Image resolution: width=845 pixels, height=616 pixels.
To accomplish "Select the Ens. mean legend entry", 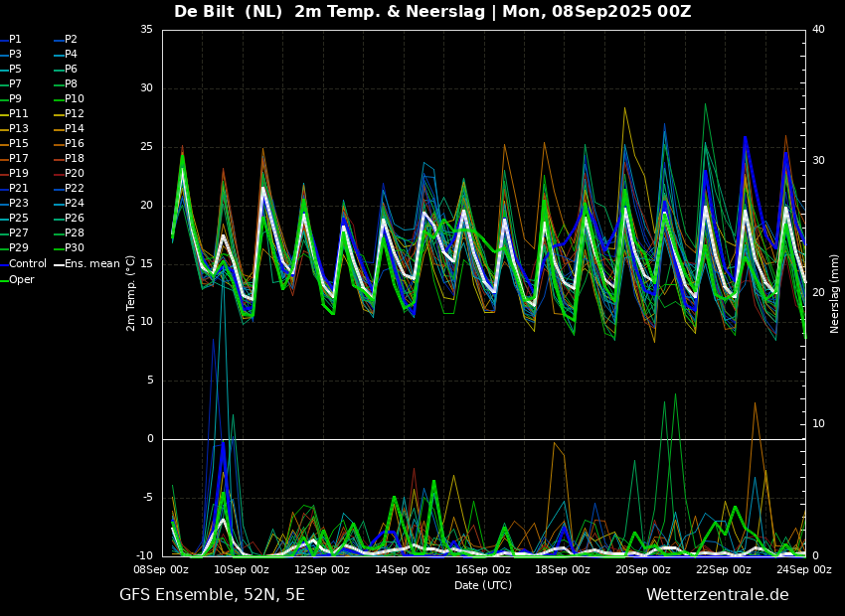I will 86,264.
